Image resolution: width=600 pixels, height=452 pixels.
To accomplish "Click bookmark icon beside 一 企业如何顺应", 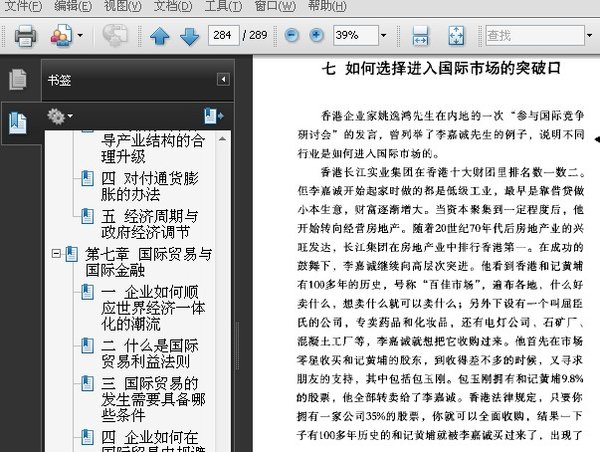I will pyautogui.click(x=88, y=292).
